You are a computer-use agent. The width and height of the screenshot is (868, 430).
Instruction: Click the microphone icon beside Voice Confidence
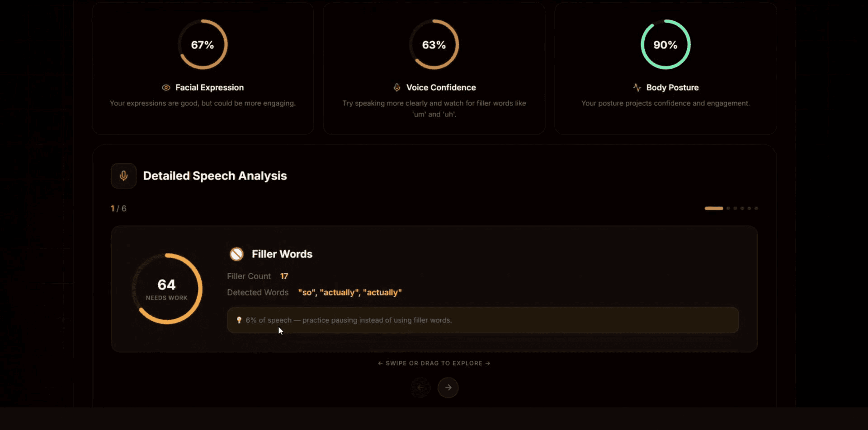(x=397, y=88)
